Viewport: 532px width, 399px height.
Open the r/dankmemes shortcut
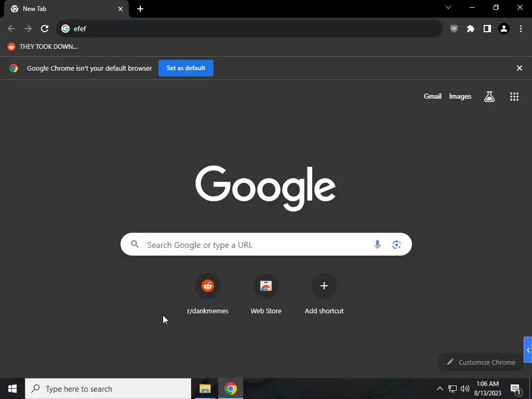(208, 294)
